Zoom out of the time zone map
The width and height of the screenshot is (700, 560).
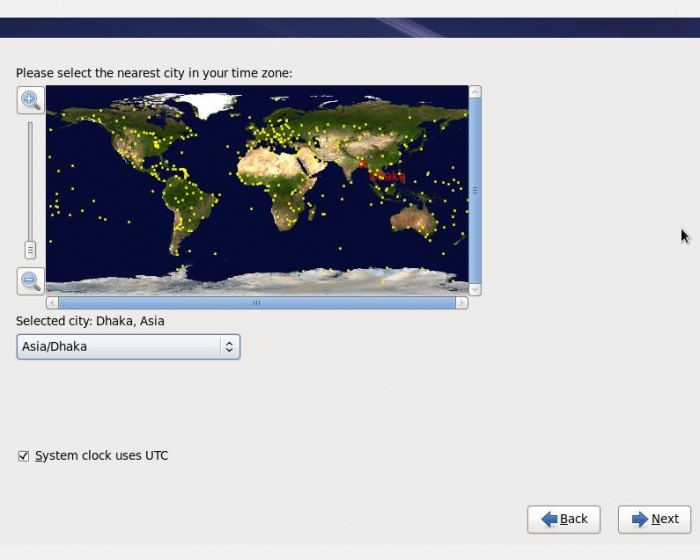point(30,281)
